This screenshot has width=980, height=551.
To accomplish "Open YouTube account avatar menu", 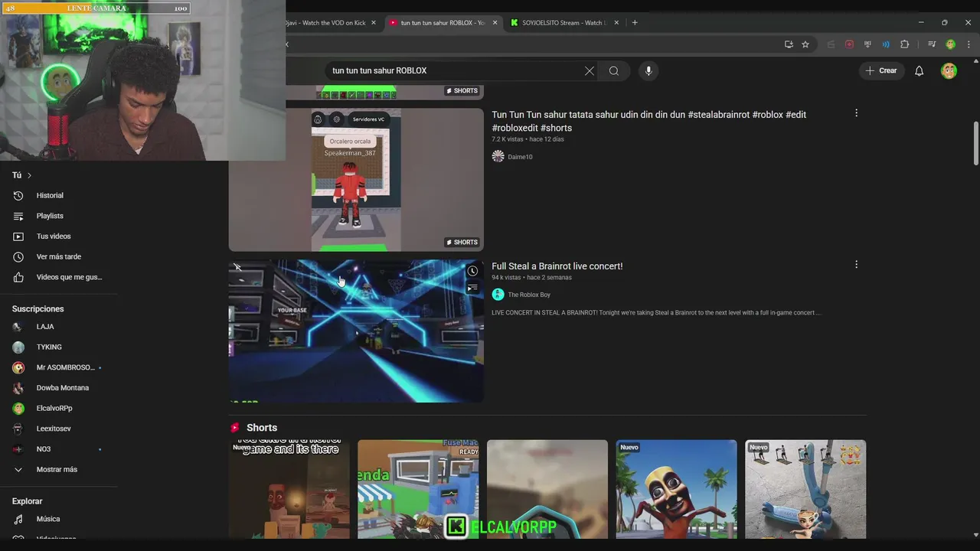I will (949, 70).
